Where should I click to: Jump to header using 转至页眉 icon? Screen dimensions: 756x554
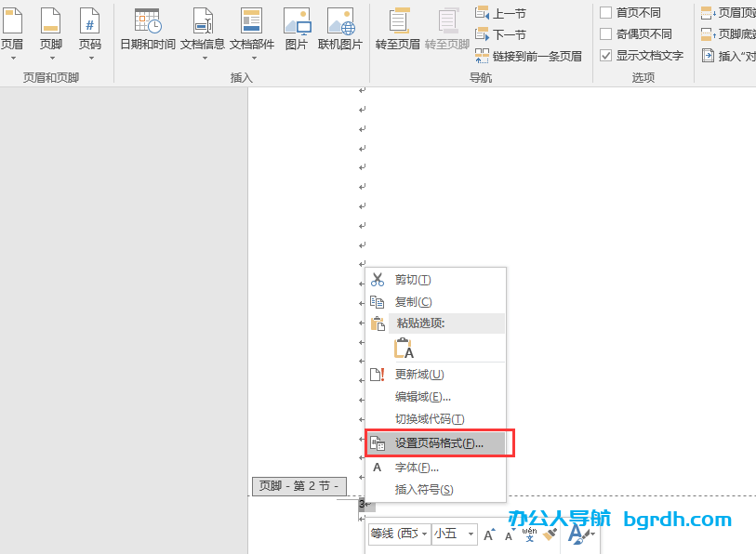pyautogui.click(x=398, y=28)
